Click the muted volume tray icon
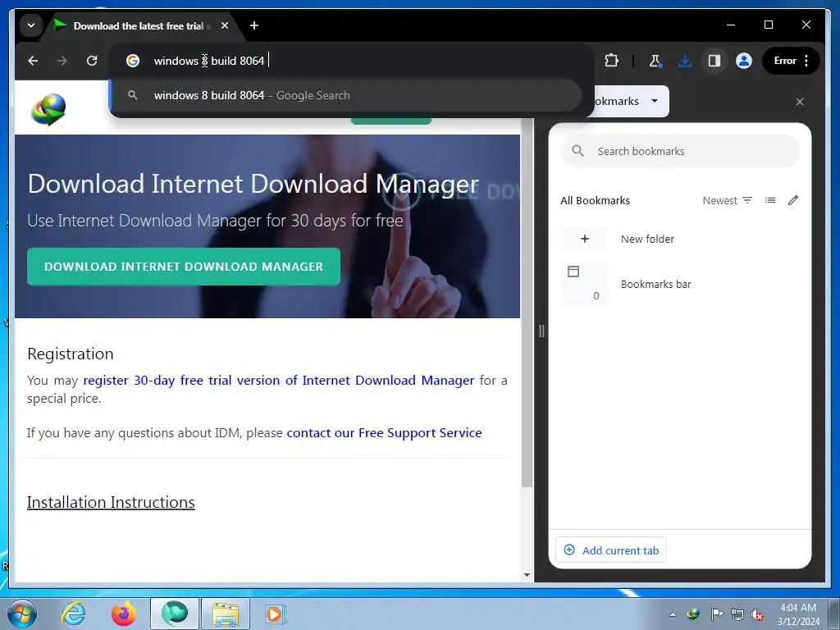 click(757, 614)
